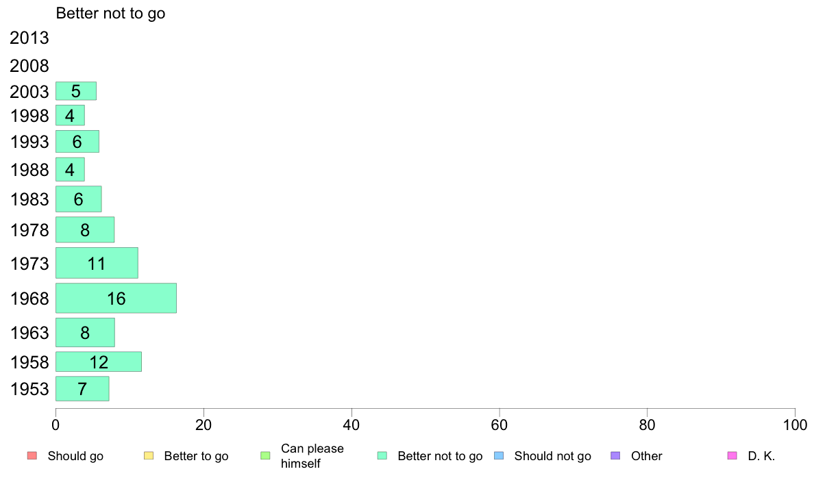Click the 2013 year axis label
The image size is (814, 504).
pyautogui.click(x=29, y=38)
